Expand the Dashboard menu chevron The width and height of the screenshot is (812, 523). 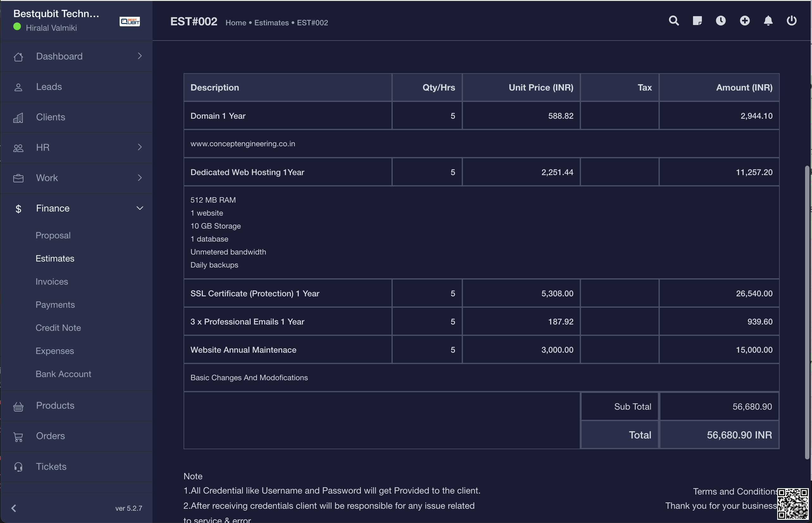point(140,56)
